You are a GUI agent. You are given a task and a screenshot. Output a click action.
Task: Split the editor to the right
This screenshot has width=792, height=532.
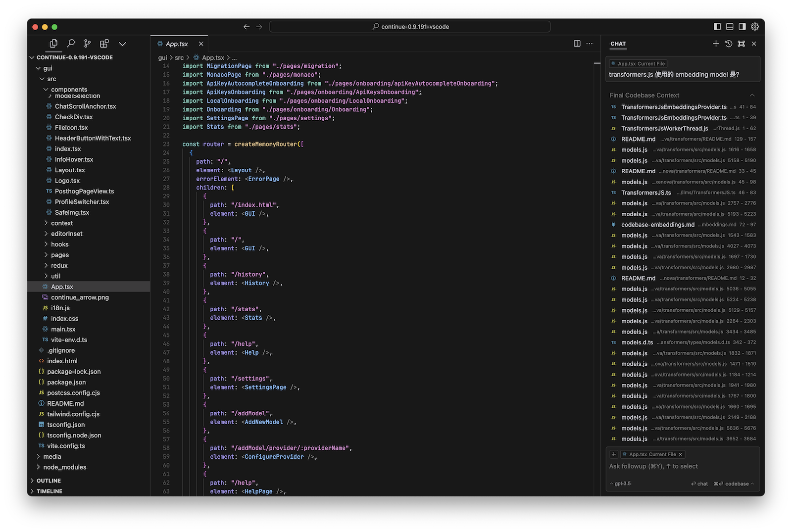(577, 44)
